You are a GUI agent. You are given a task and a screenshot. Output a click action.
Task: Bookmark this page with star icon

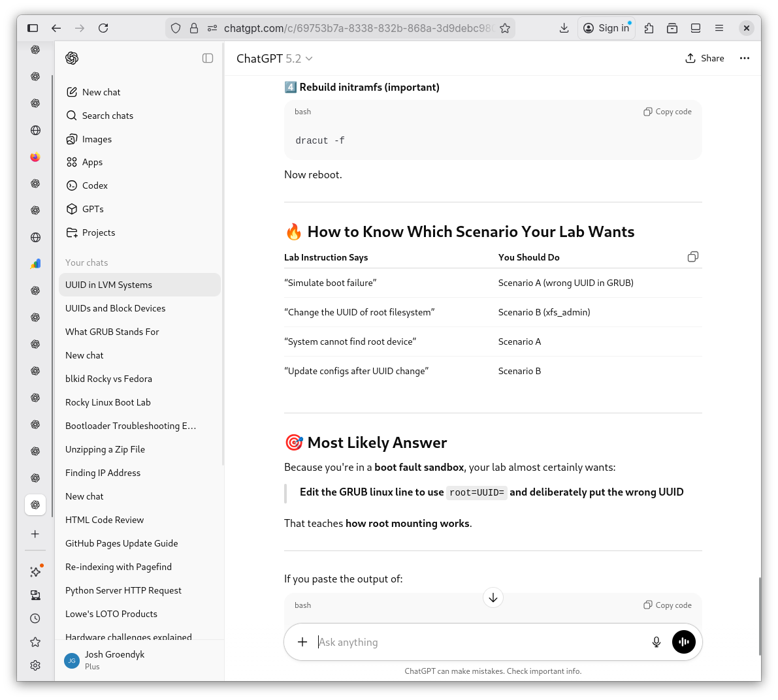(x=505, y=28)
